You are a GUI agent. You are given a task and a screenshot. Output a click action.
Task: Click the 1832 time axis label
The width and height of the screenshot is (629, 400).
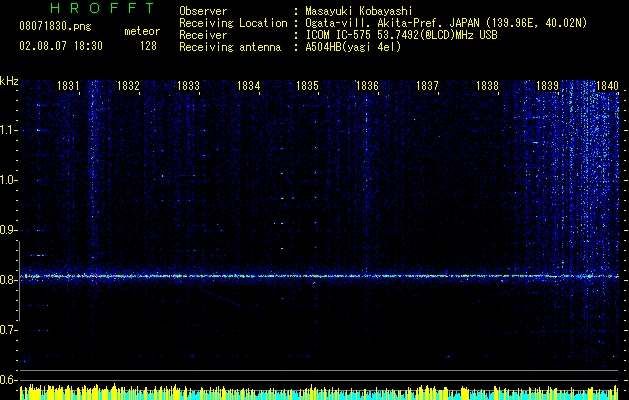[128, 86]
